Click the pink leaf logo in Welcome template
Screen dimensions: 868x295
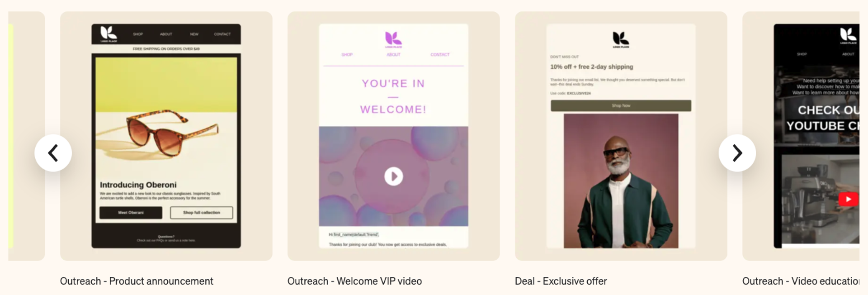[x=393, y=39]
